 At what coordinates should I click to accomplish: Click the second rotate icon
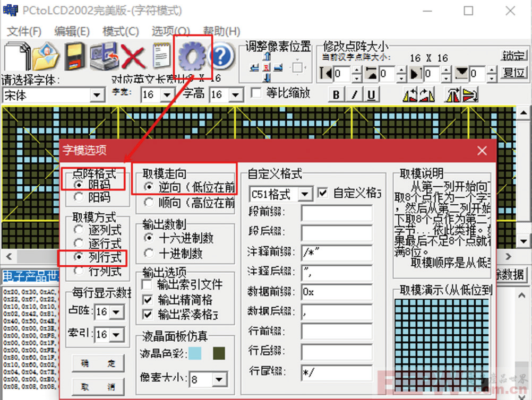pos(427,95)
